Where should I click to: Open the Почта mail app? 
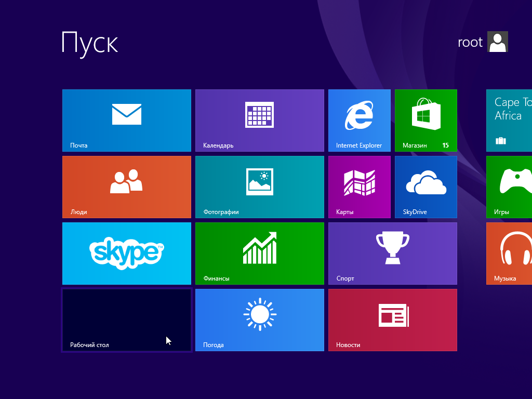126,120
